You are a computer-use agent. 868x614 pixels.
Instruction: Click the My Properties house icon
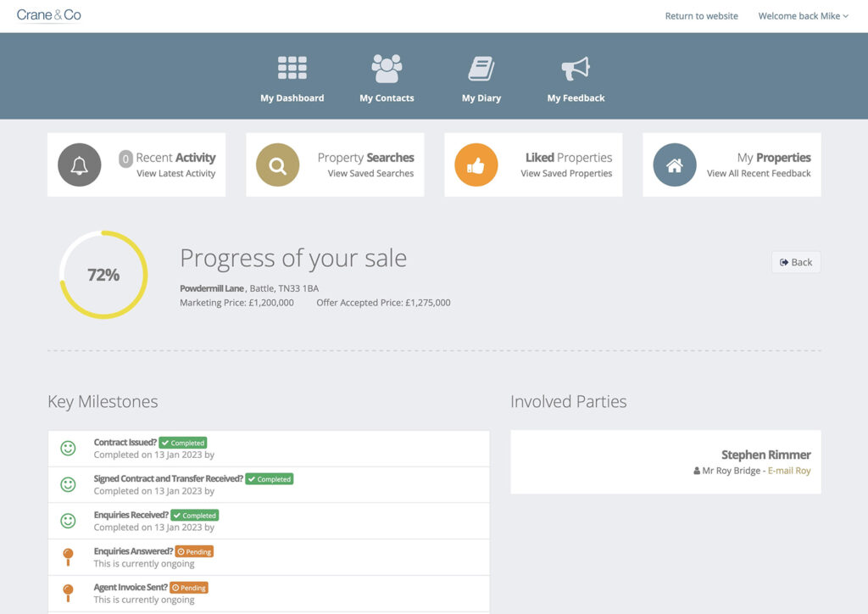coord(674,165)
